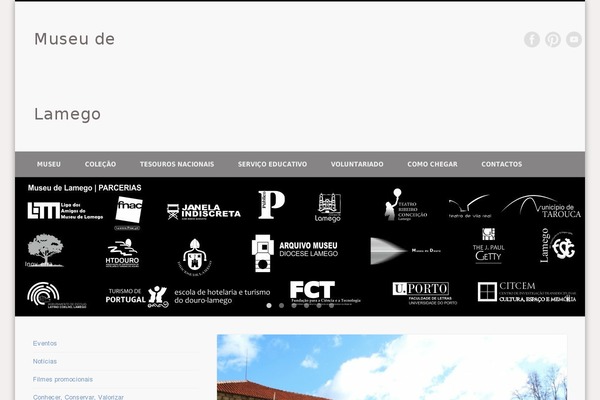Click the Público 'P' newspaper logo
The width and height of the screenshot is (600, 400).
tap(271, 205)
